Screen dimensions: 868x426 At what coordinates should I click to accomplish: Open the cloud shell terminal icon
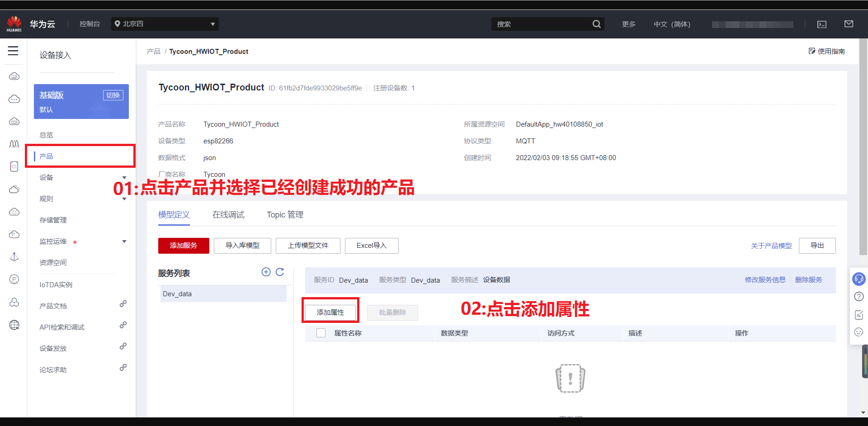[x=822, y=24]
